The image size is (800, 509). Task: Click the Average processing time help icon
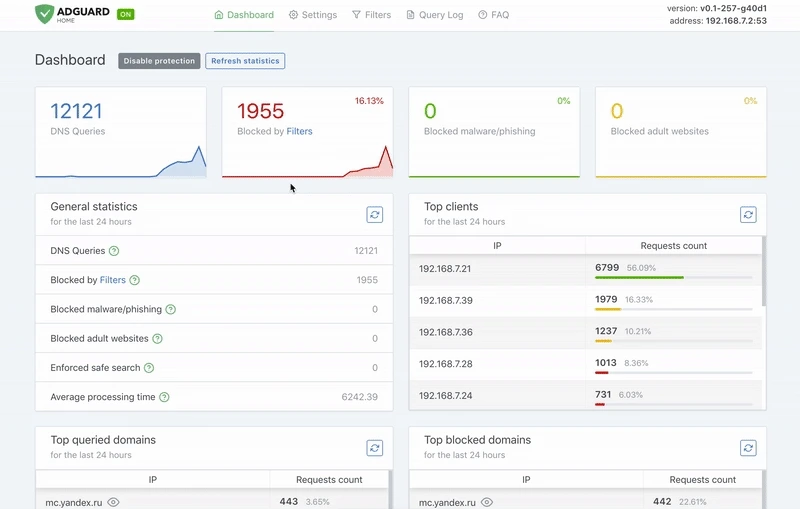[x=164, y=397]
